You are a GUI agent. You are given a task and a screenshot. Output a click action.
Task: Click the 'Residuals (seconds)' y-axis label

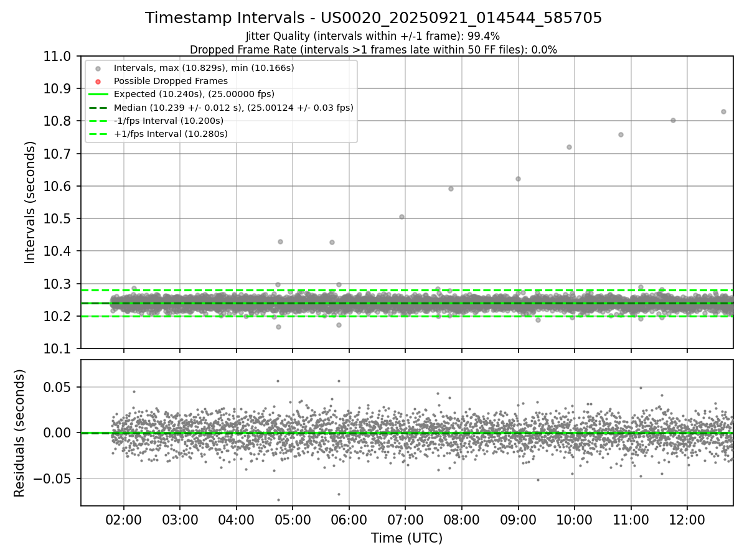pos(19,433)
